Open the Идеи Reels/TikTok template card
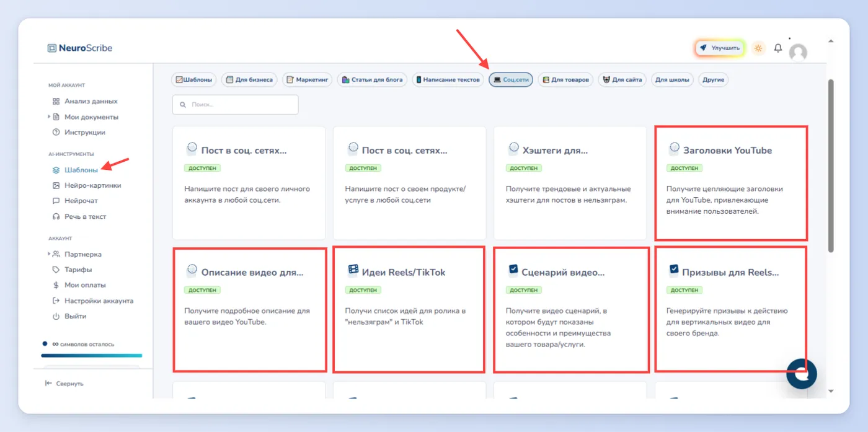The image size is (868, 432). click(x=409, y=310)
